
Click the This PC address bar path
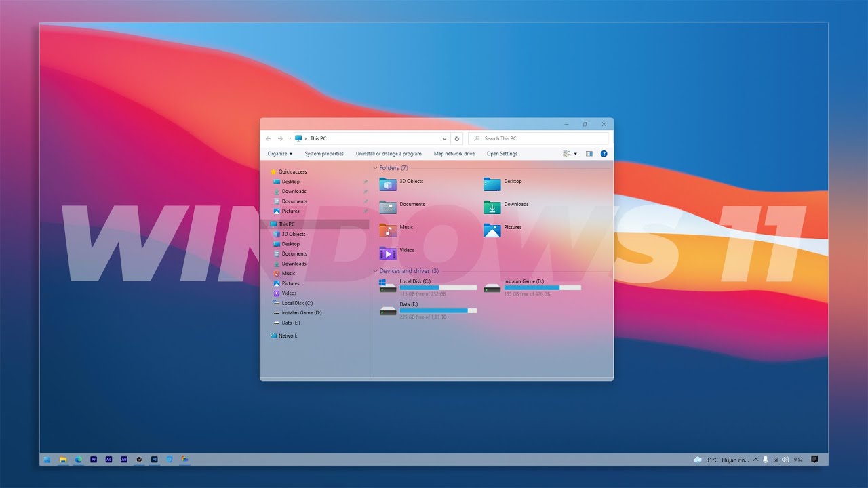pyautogui.click(x=318, y=138)
